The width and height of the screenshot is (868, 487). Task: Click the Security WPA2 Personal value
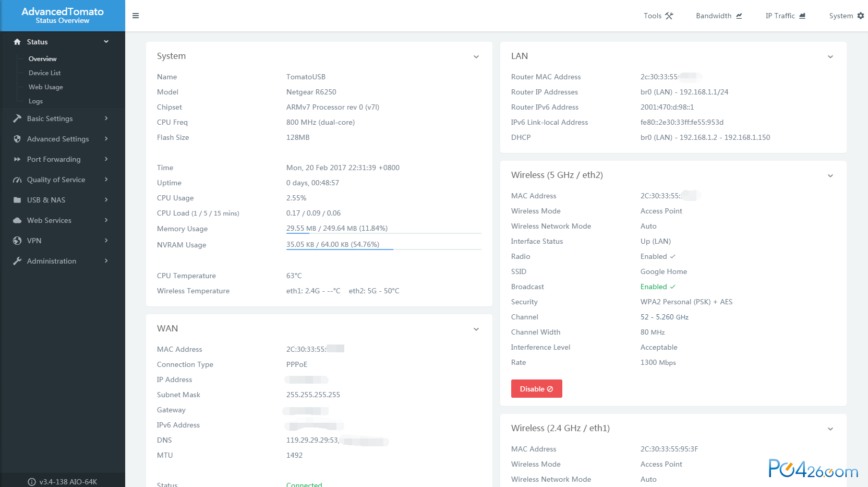(686, 302)
